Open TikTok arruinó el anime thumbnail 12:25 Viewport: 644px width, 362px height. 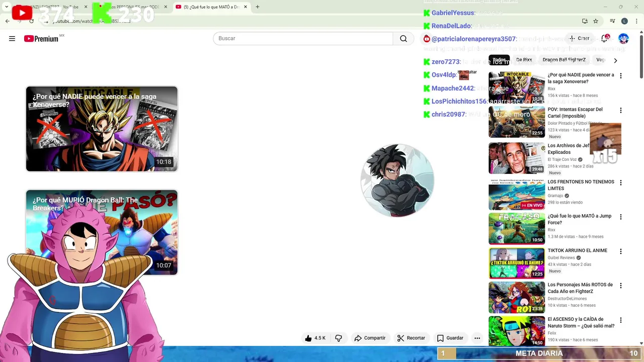[x=517, y=263]
